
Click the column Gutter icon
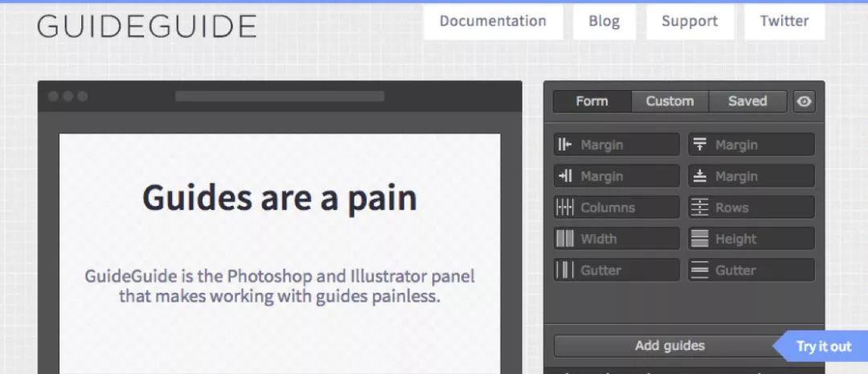565,270
